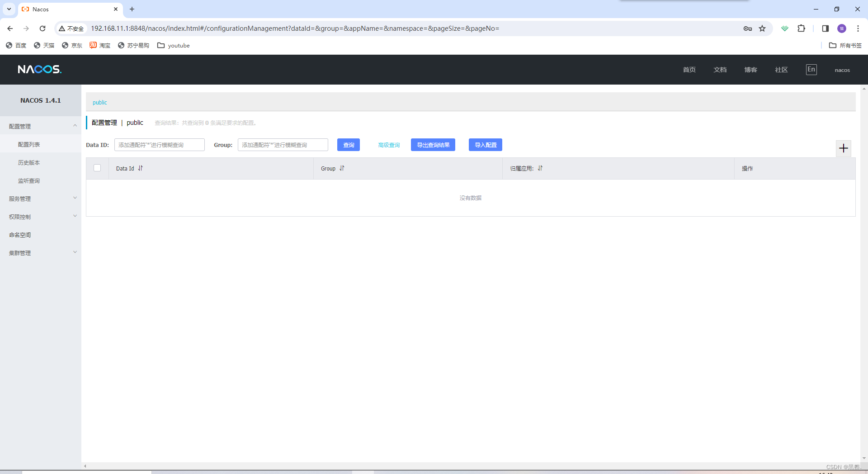Viewport: 868px width, 474px height.
Task: Click the NACOS logo
Action: [40, 69]
